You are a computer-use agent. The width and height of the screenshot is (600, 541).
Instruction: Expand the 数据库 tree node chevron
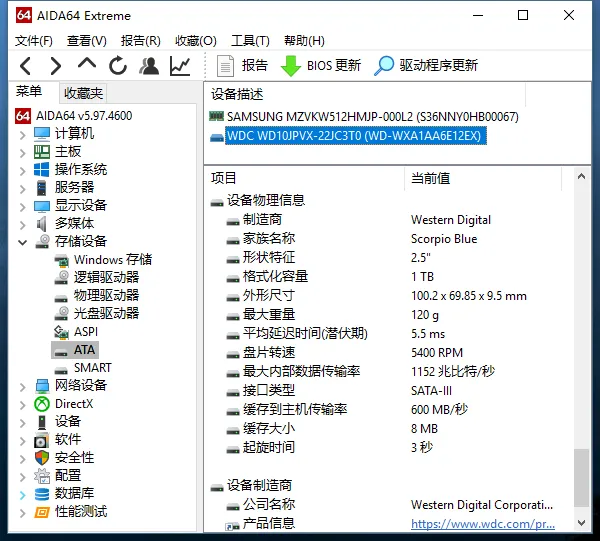click(23, 495)
